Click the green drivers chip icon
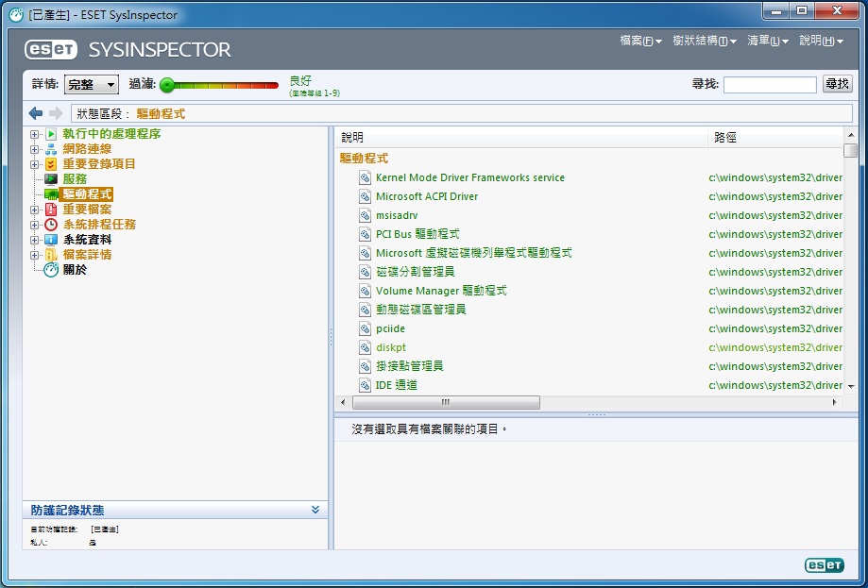The width and height of the screenshot is (868, 588). 51,194
